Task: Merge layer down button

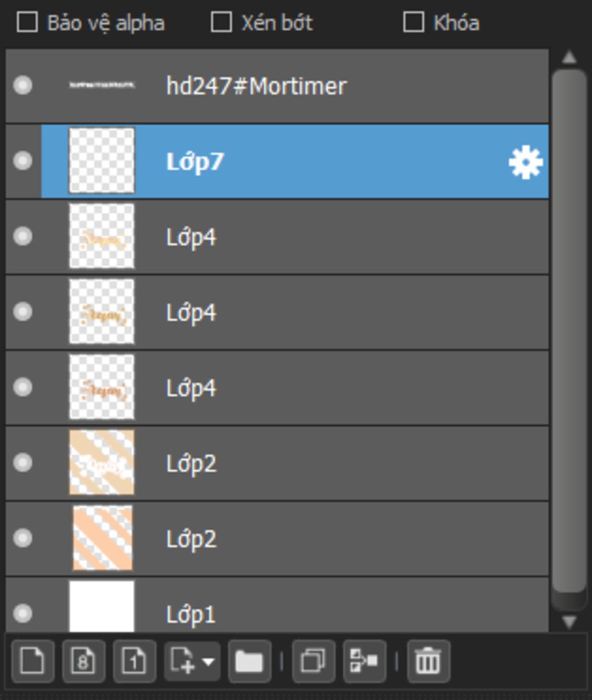Action: click(364, 661)
